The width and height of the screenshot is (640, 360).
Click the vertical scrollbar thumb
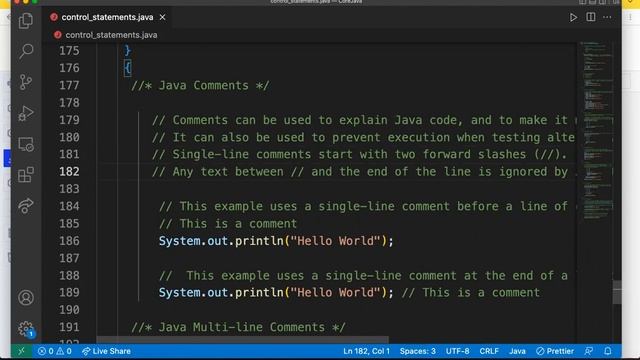click(x=617, y=292)
